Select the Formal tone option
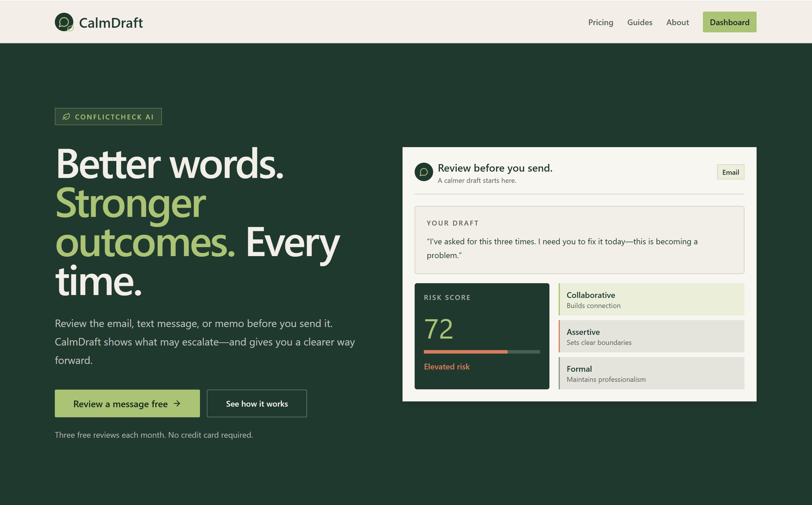The width and height of the screenshot is (812, 505). click(x=651, y=373)
